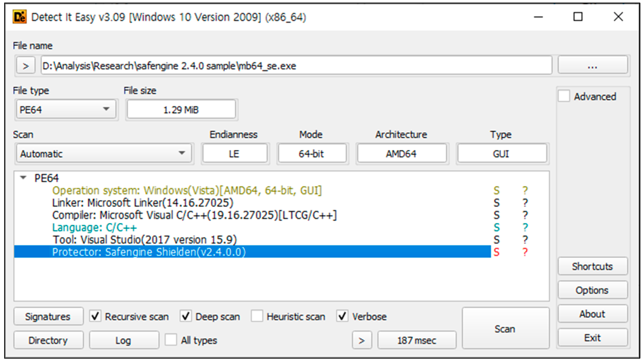Click the Detect It Easy title bar icon

pos(20,17)
